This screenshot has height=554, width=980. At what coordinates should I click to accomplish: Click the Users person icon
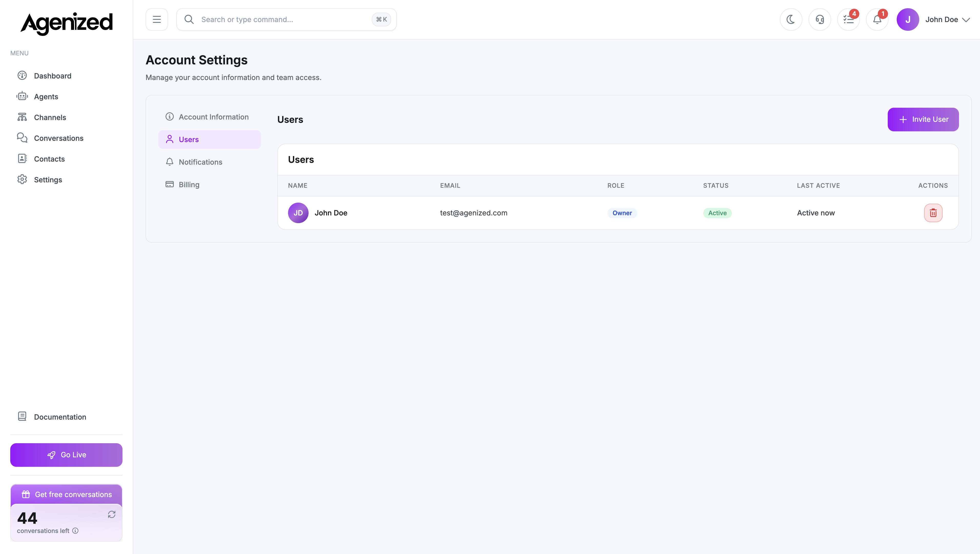[170, 139]
